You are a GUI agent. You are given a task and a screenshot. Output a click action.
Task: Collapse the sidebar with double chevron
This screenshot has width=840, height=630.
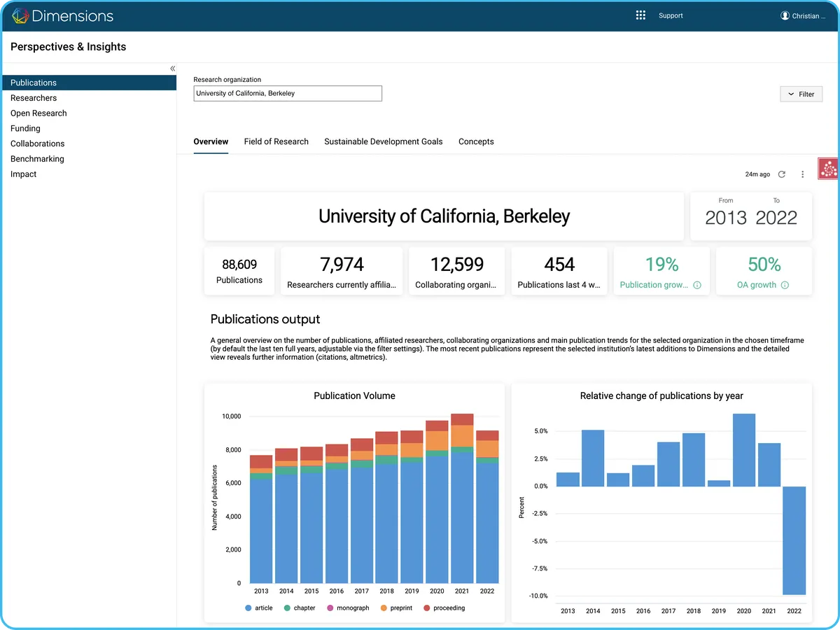pyautogui.click(x=172, y=69)
